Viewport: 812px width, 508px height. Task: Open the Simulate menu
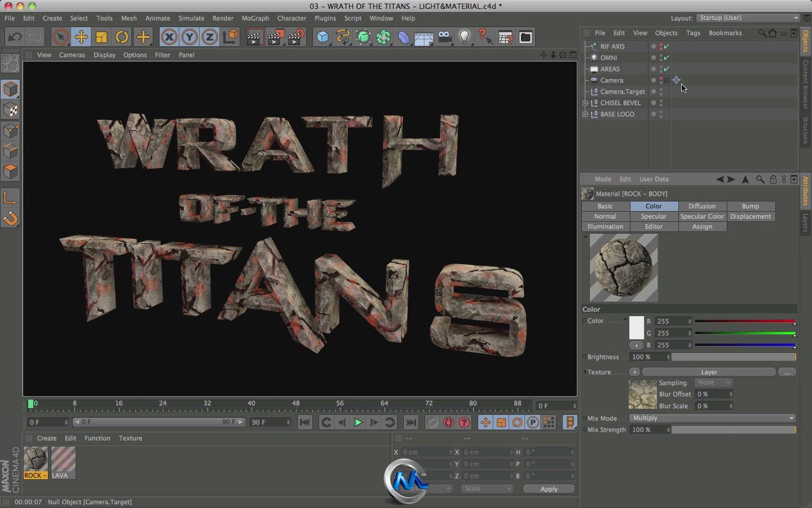pyautogui.click(x=191, y=18)
